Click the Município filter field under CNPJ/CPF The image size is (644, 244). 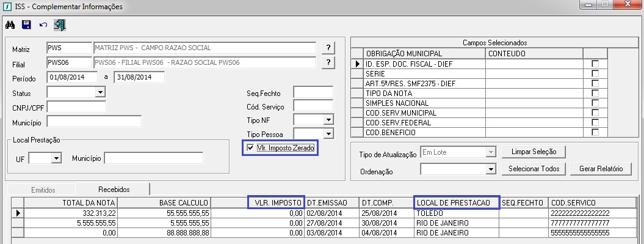point(94,122)
